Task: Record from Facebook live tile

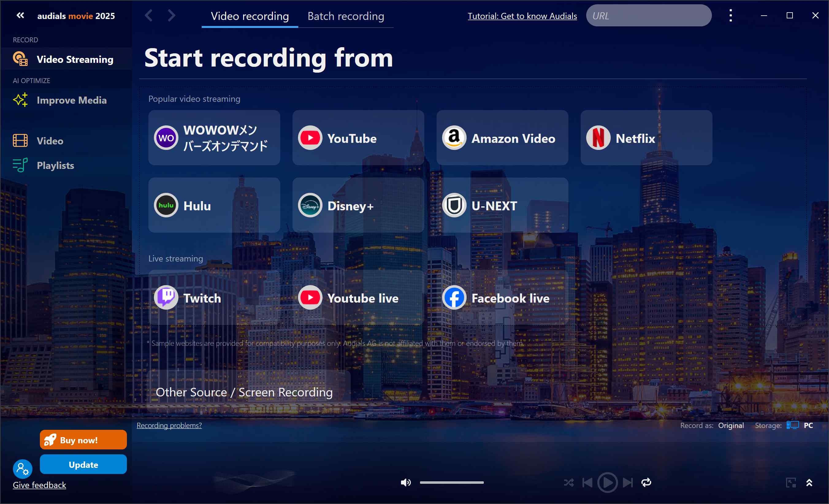Action: click(x=502, y=297)
